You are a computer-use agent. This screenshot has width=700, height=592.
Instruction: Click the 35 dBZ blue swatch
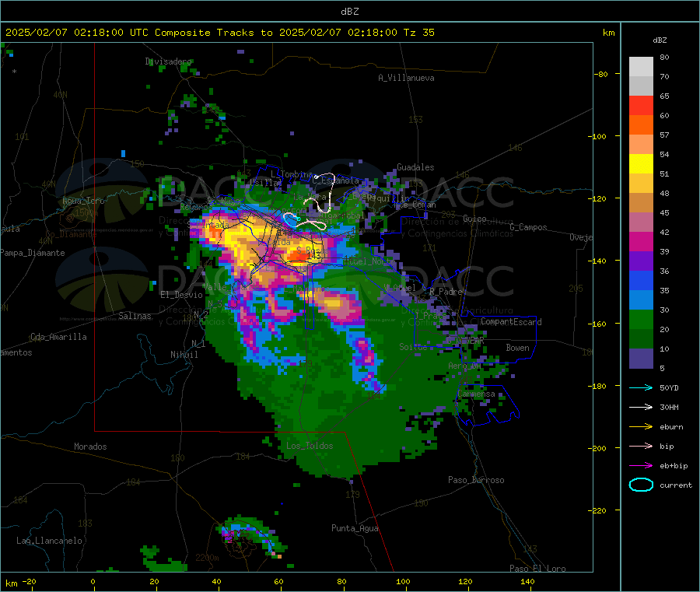coord(641,280)
